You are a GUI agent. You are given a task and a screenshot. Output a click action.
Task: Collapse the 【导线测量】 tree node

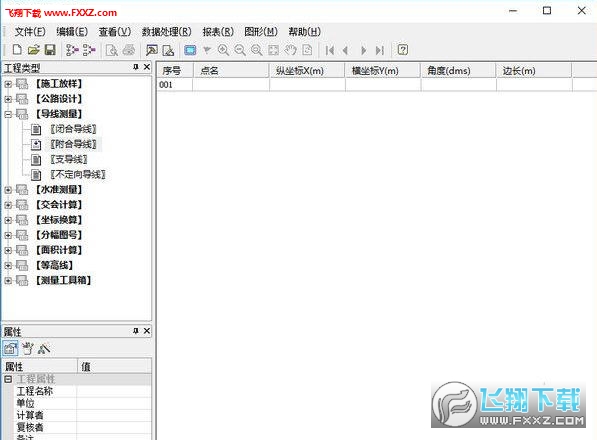[8, 114]
